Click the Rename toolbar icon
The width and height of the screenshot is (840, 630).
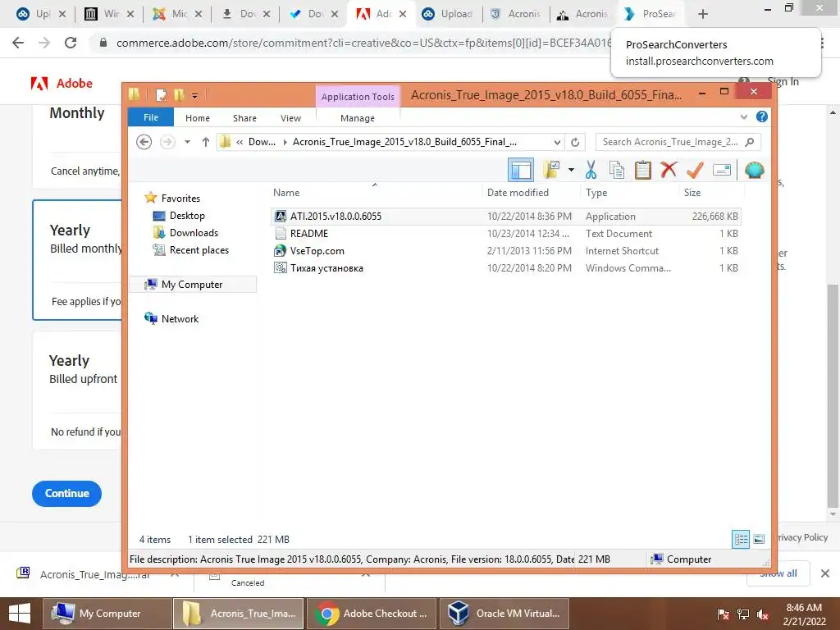pyautogui.click(x=722, y=171)
